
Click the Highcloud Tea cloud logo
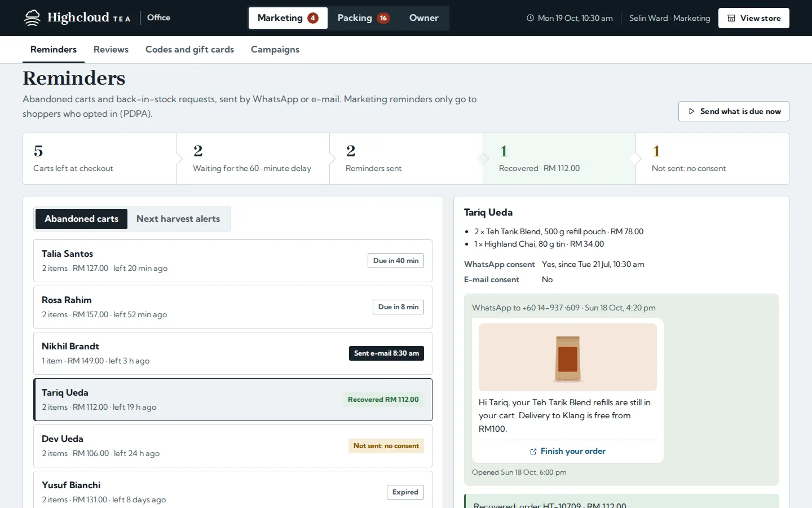pyautogui.click(x=32, y=18)
